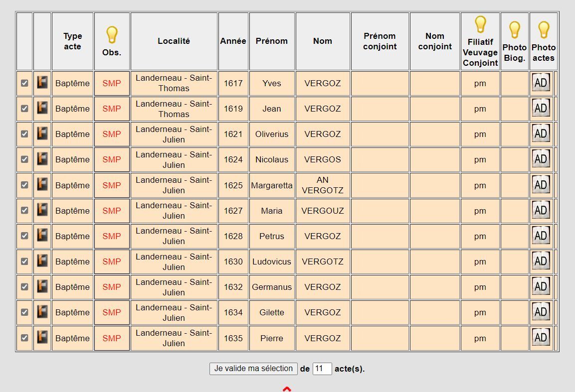575x392 pixels.
Task: Click the Type acte column header
Action: coord(73,41)
